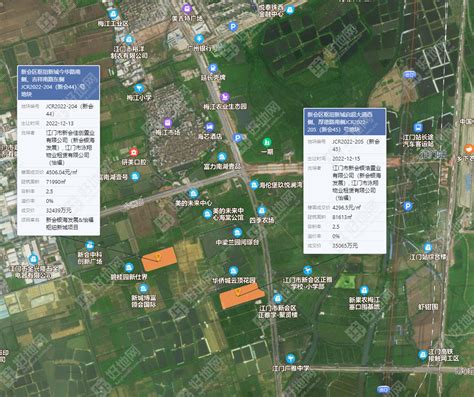Click the 江门站长途汽车客运站 bus marker
This screenshot has width=474, height=397.
click(418, 127)
